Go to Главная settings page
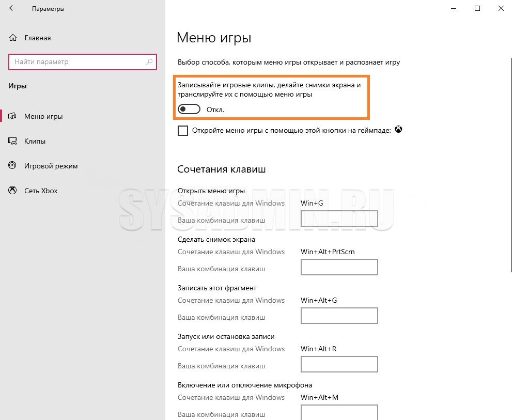Screen dimensions: 513x420 point(38,38)
